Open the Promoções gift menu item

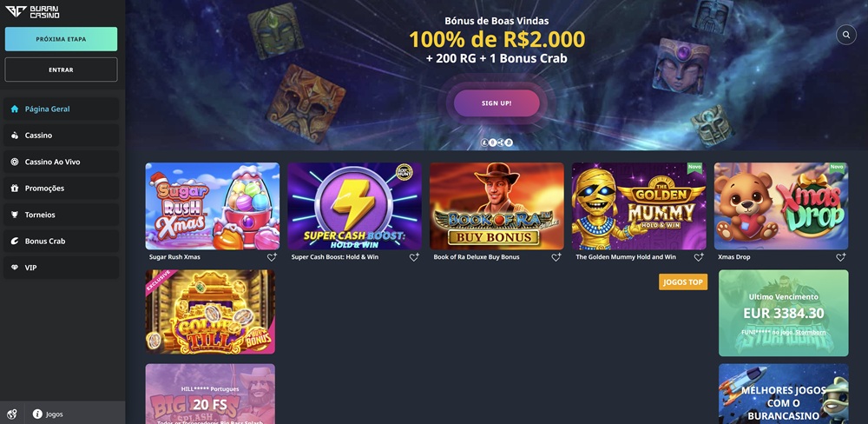(x=61, y=189)
